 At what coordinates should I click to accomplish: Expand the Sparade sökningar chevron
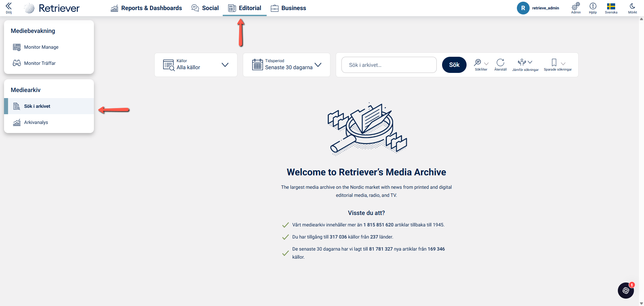tap(563, 63)
